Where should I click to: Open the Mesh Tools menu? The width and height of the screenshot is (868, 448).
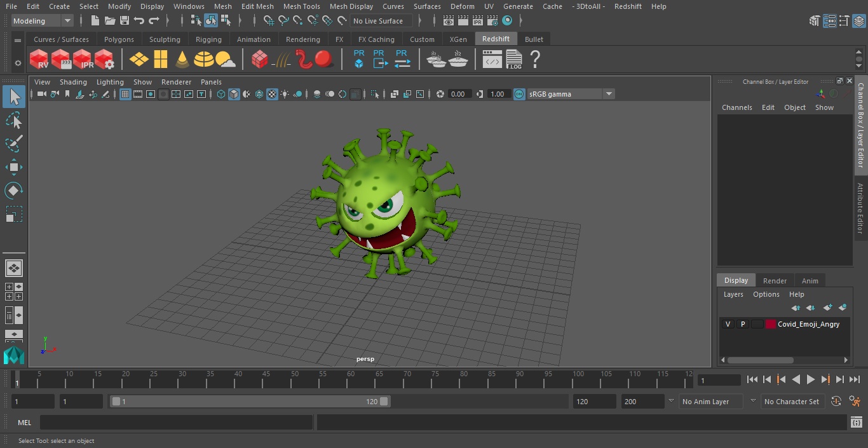click(x=301, y=6)
